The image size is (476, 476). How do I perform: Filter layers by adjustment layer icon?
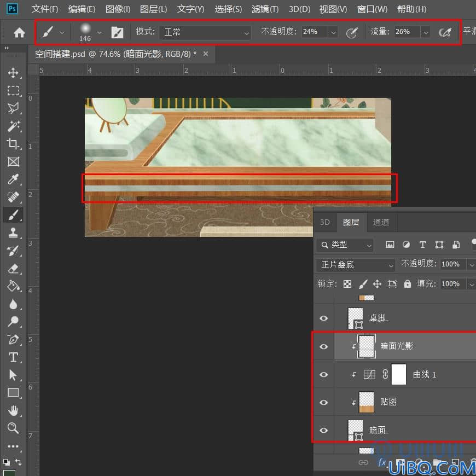(x=406, y=245)
